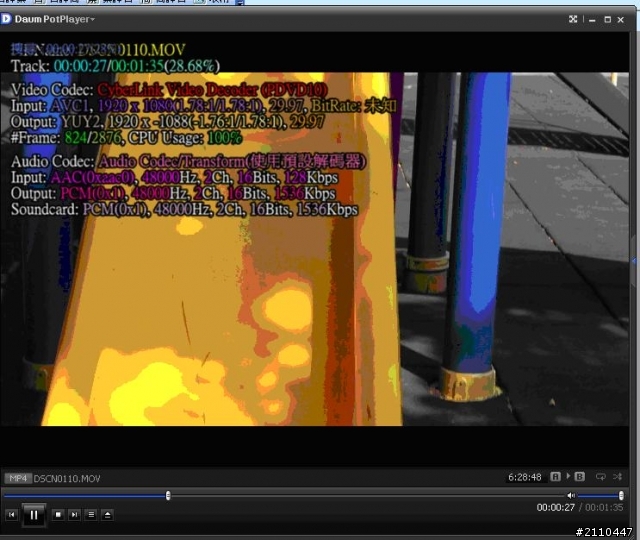Toggle repeat playback icon
Screen dimensions: 640x540
[x=600, y=477]
